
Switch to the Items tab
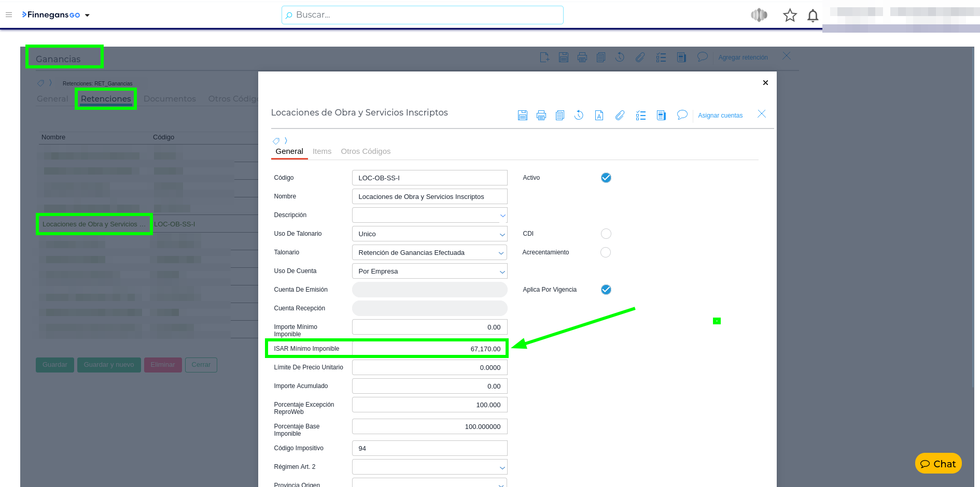pyautogui.click(x=321, y=151)
